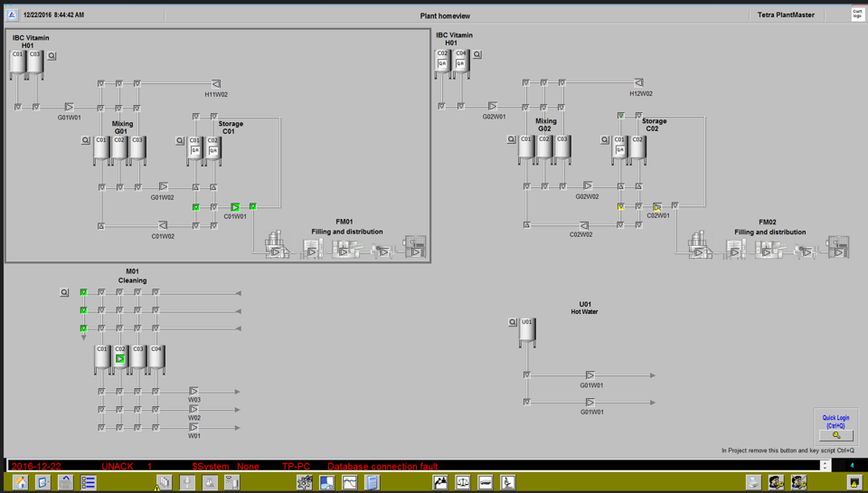Click the pump G02W01 symbol

(493, 107)
